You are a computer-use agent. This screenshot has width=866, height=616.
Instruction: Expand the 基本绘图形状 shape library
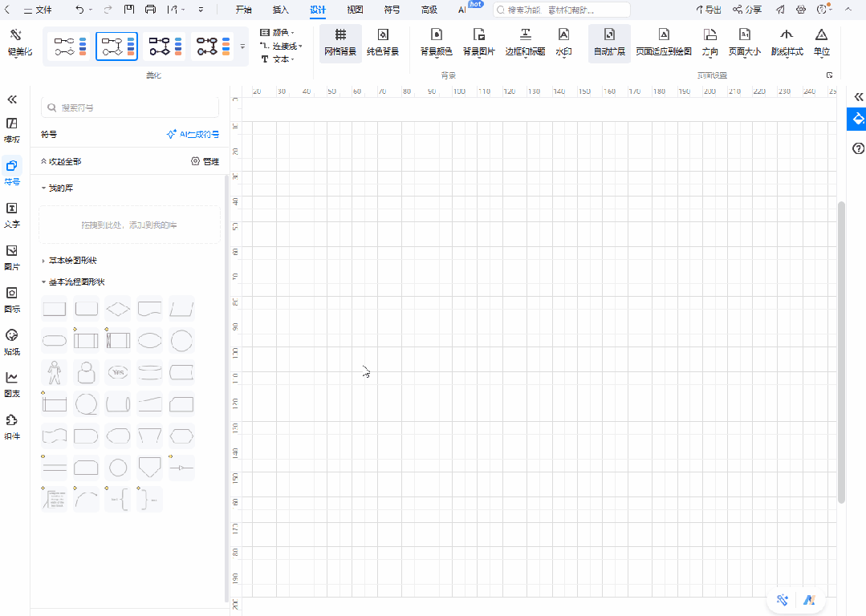click(73, 261)
